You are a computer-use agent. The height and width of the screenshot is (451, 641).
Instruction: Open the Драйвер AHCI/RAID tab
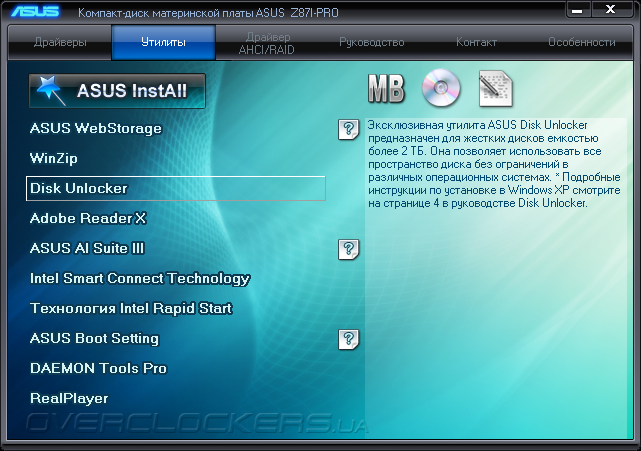point(267,43)
